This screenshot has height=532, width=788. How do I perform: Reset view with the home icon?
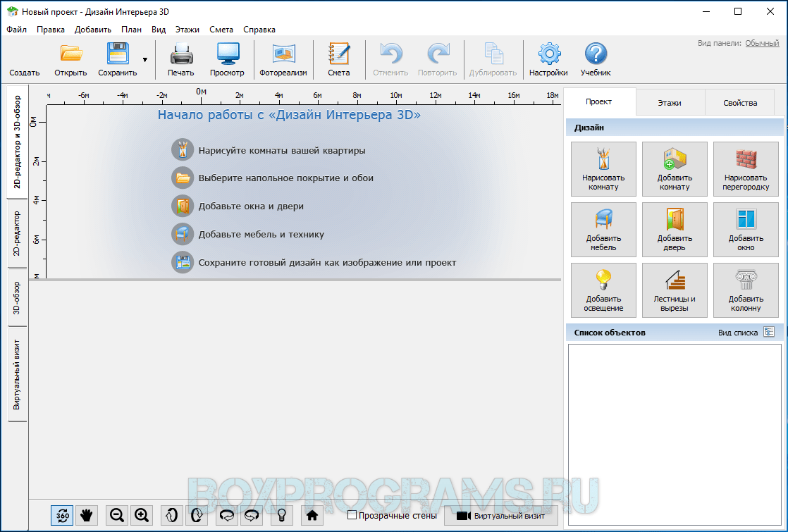(312, 515)
